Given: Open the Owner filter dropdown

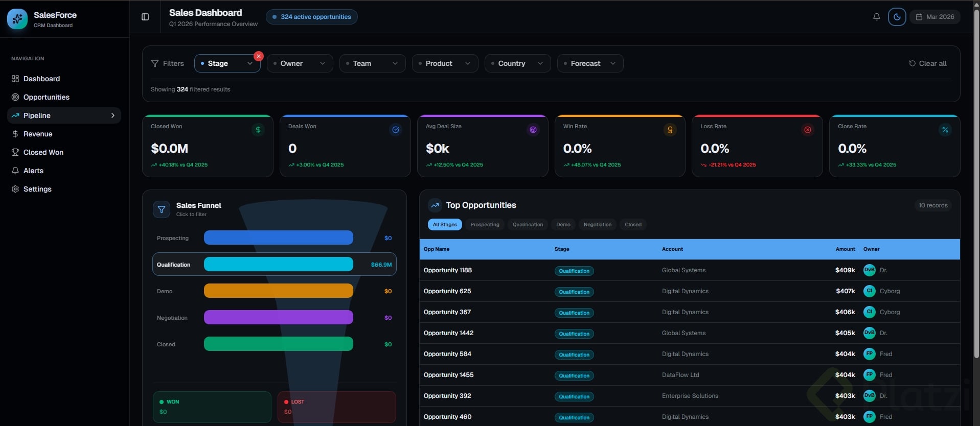Looking at the screenshot, I should tap(300, 63).
